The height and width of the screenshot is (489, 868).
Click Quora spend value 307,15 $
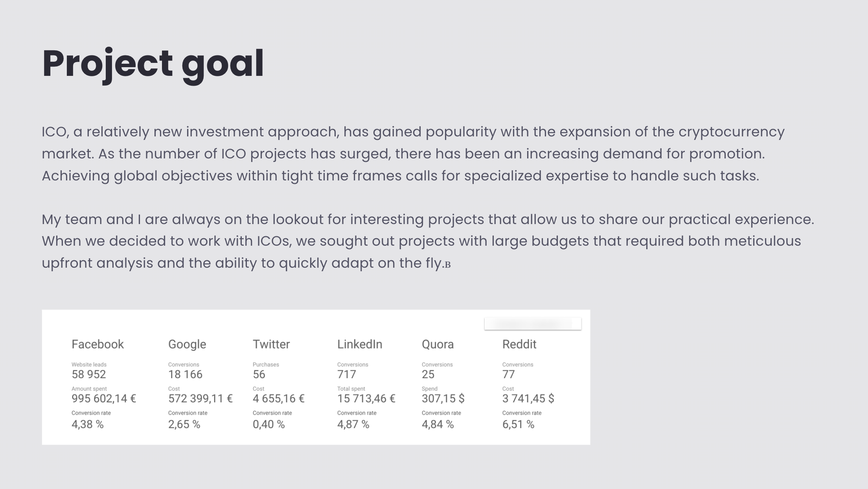pos(443,399)
